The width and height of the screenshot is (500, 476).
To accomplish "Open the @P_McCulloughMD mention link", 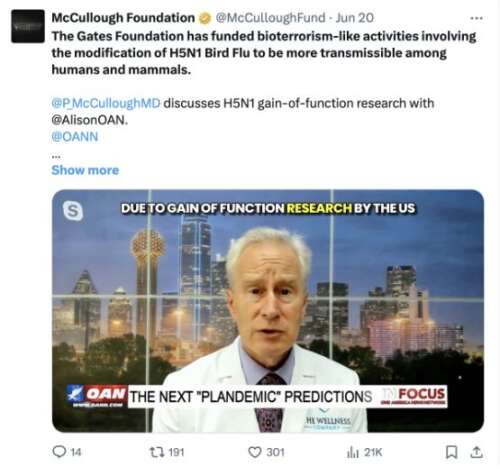I will pos(106,103).
